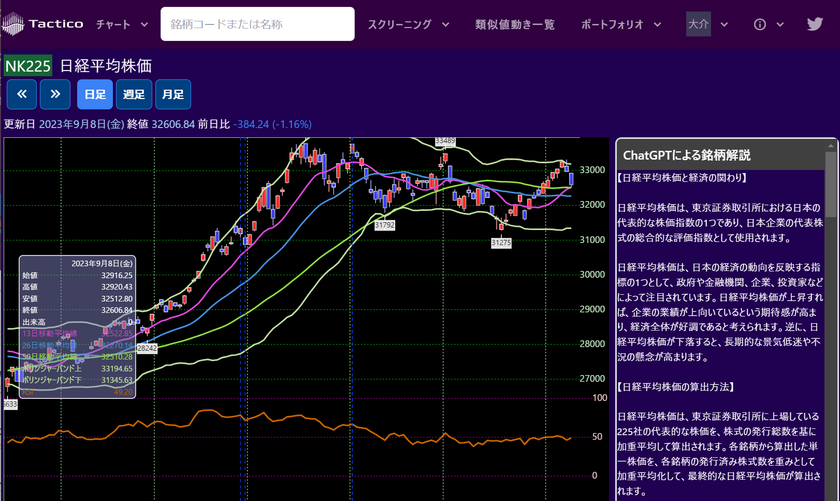Viewport: 840px width, 501px height.
Task: Go to previous period with double-left arrows
Action: coord(22,94)
